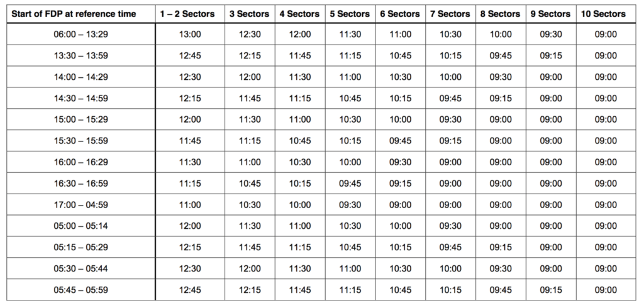
Task: Select the '7 Sectors' column header
Action: coord(450,14)
